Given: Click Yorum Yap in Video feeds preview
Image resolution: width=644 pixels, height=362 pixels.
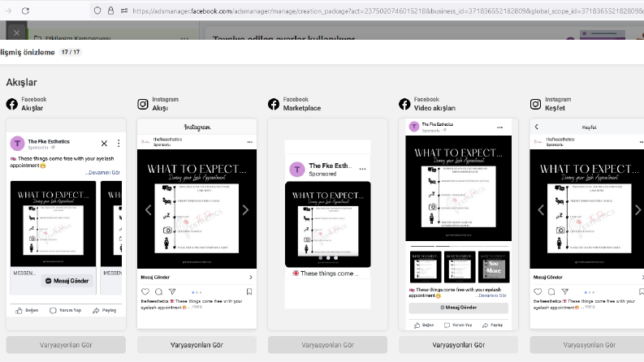Looking at the screenshot, I should pos(458,325).
